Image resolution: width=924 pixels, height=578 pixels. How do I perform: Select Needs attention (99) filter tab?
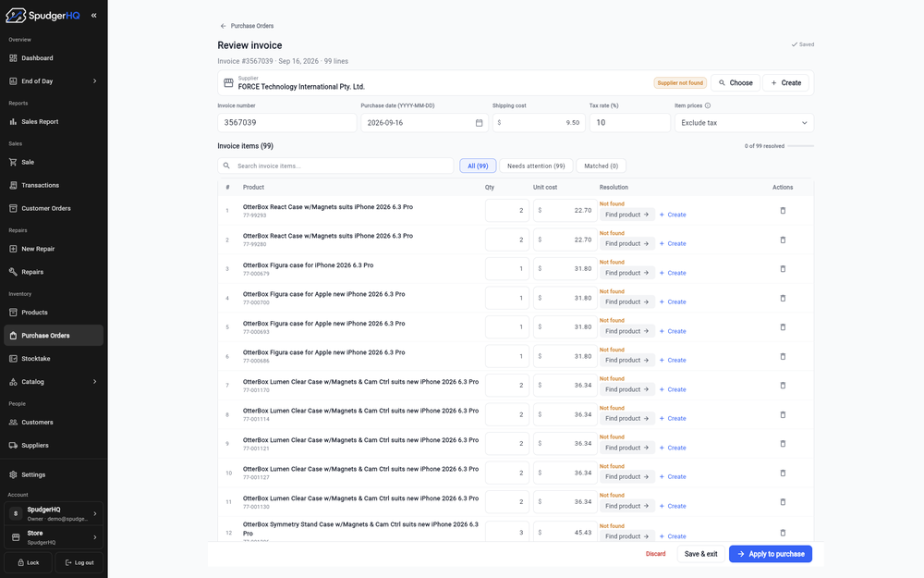tap(536, 166)
